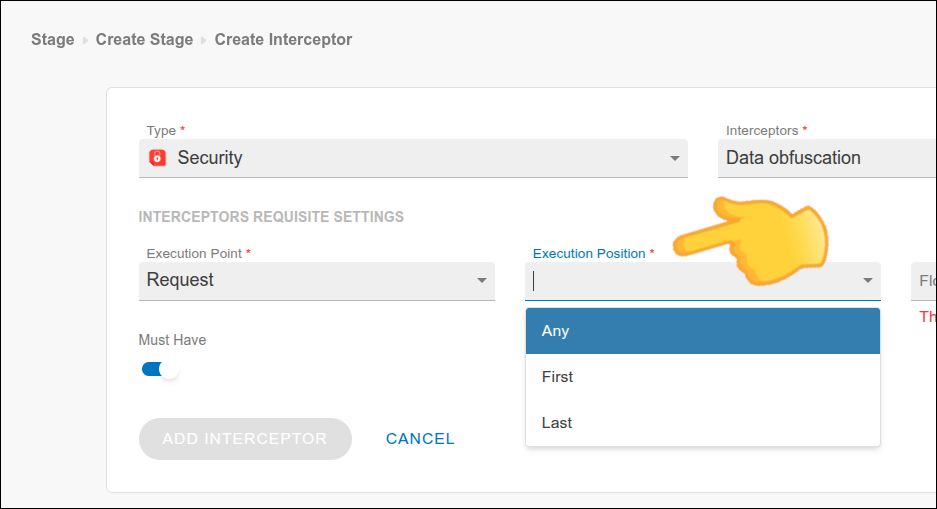Click the partially visible Flow field
937x509 pixels.
tap(925, 281)
